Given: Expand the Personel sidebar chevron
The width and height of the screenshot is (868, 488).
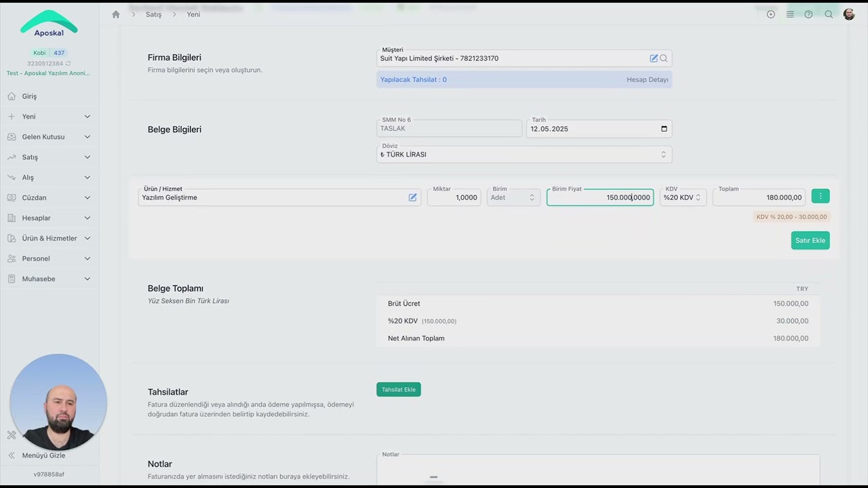Looking at the screenshot, I should click(x=87, y=259).
